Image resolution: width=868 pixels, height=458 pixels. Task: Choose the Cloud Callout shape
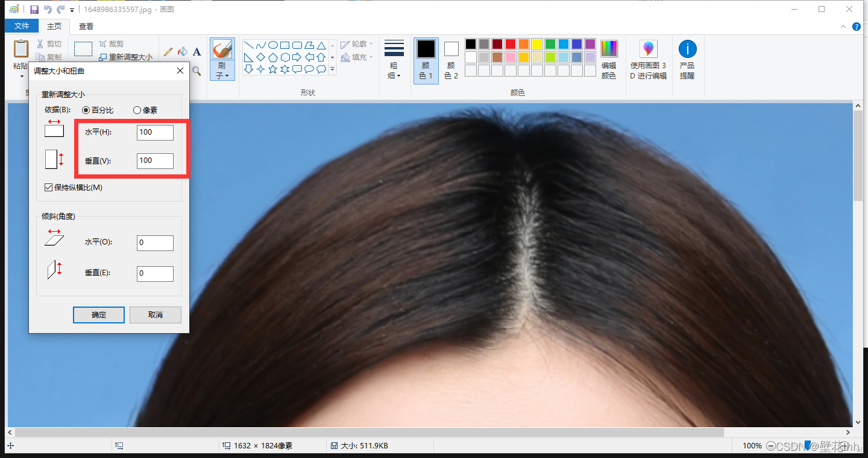(321, 69)
